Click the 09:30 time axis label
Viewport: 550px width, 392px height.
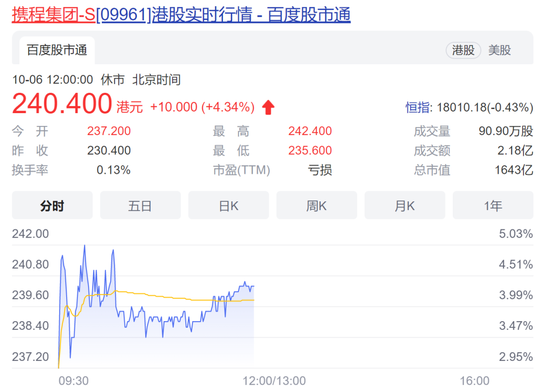[74, 381]
